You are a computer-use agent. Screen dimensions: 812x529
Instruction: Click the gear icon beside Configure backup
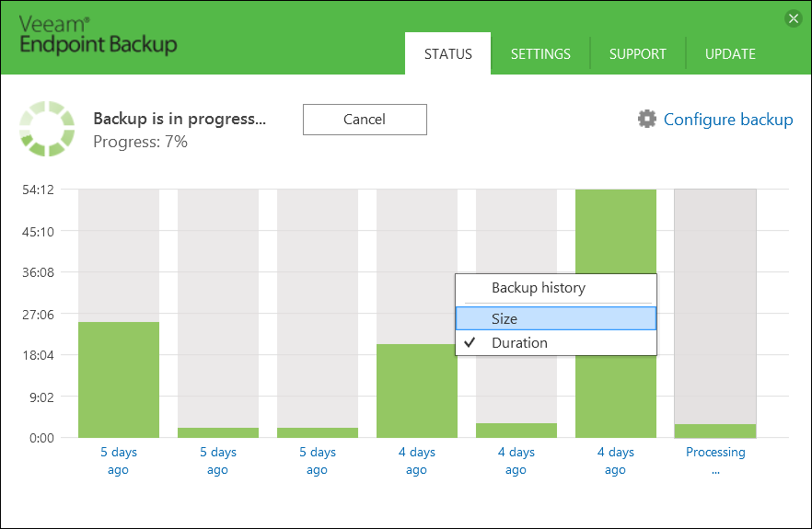(647, 119)
